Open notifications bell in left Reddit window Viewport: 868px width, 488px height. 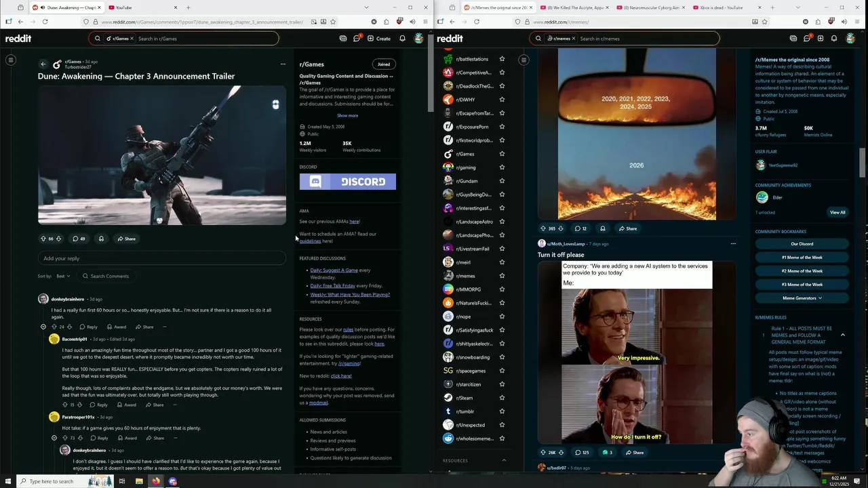[402, 39]
